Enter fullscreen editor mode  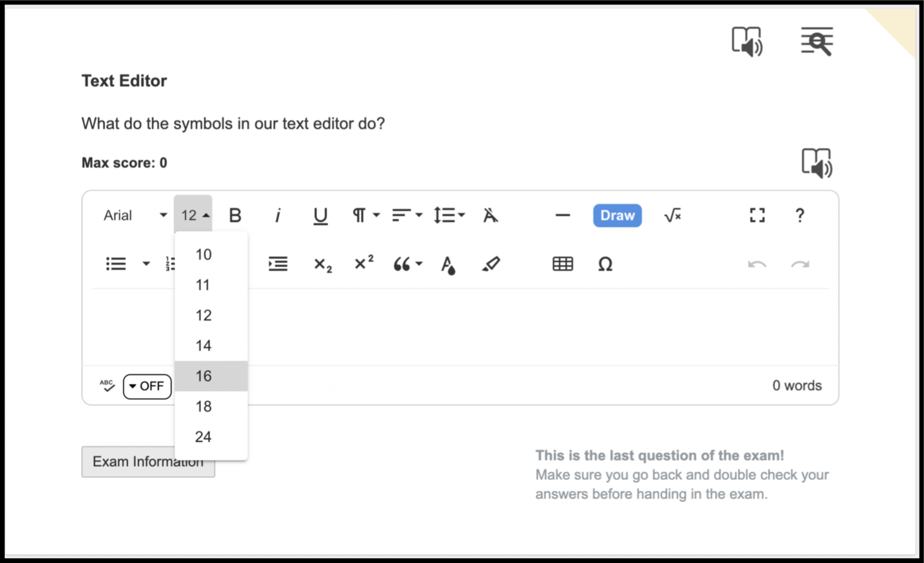tap(757, 216)
